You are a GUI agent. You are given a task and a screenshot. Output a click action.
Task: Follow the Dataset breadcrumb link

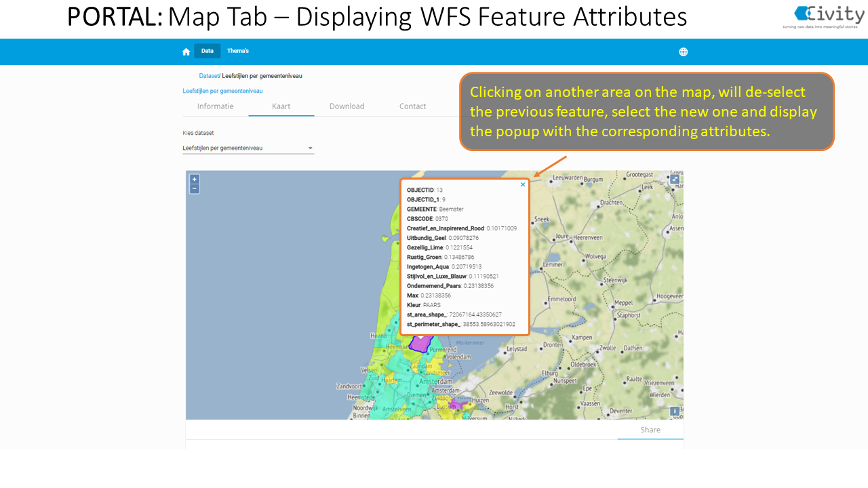coord(209,76)
